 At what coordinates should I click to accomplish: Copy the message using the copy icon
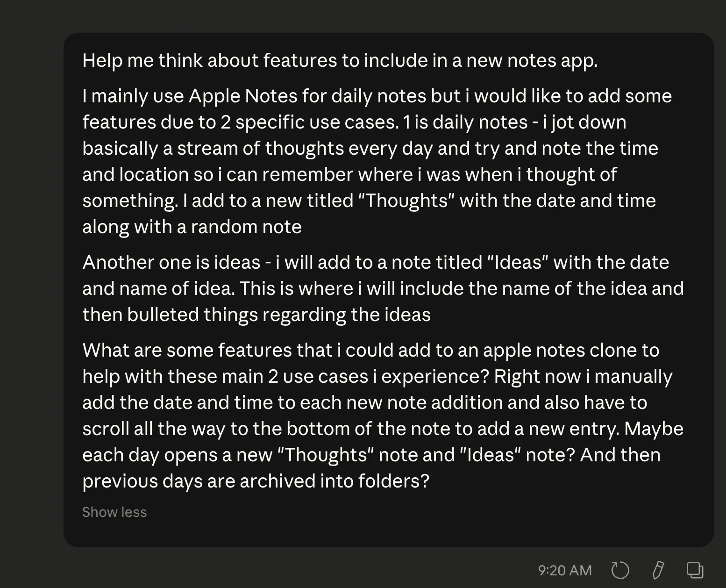(695, 570)
